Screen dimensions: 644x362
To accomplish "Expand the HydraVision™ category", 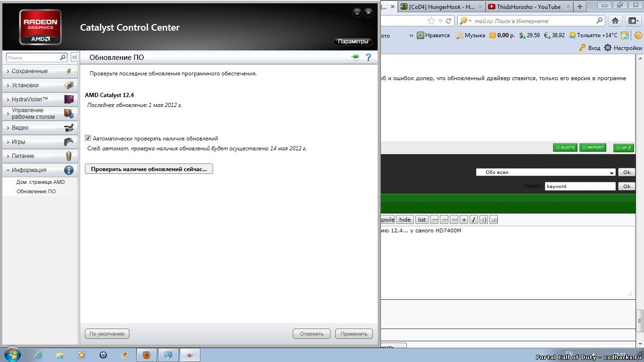I will point(30,99).
